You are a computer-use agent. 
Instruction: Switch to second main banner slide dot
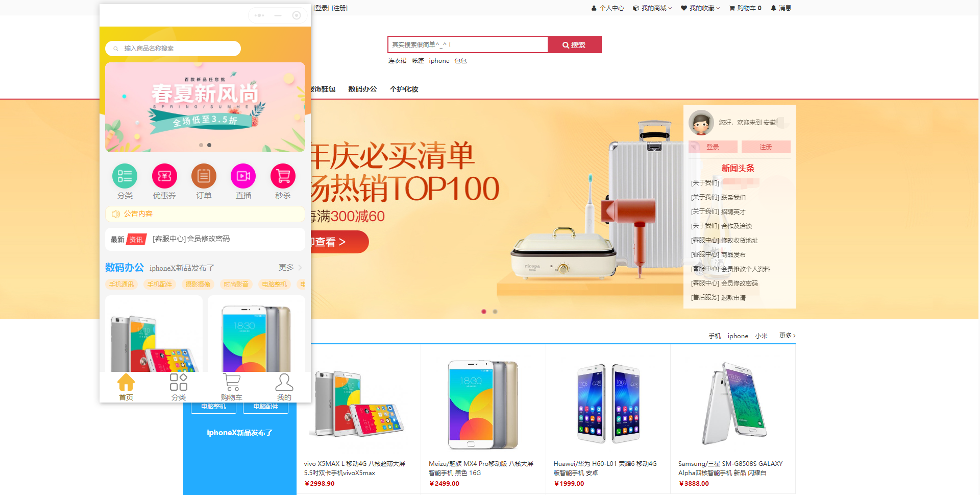(x=495, y=312)
